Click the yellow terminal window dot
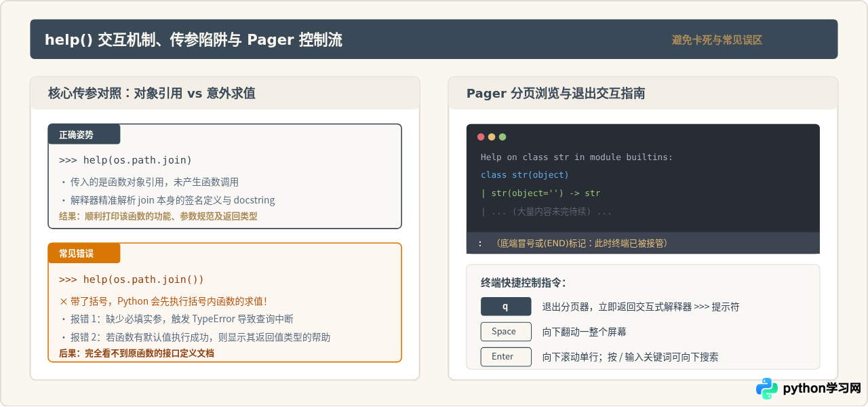The width and height of the screenshot is (868, 407). click(492, 137)
